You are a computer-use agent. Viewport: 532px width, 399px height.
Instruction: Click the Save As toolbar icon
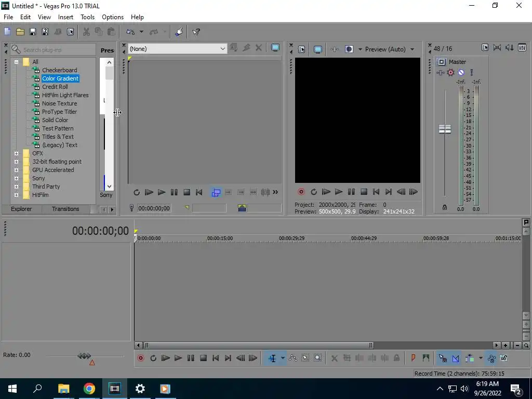tap(45, 32)
